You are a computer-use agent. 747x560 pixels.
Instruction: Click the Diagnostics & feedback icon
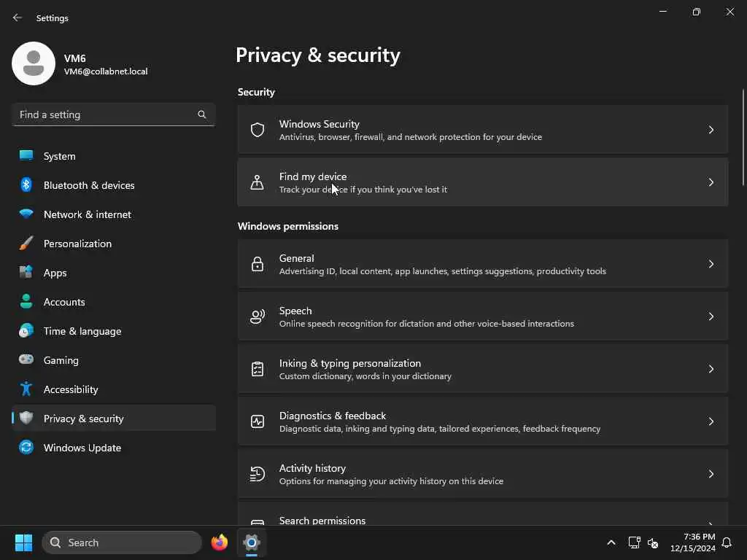click(x=258, y=421)
